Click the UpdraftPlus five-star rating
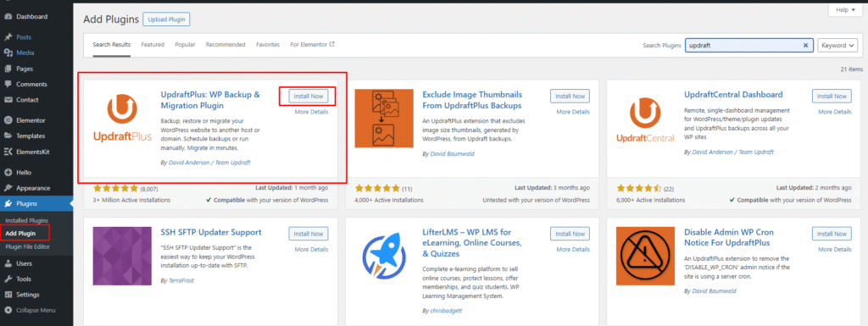The width and height of the screenshot is (868, 326). click(x=115, y=188)
